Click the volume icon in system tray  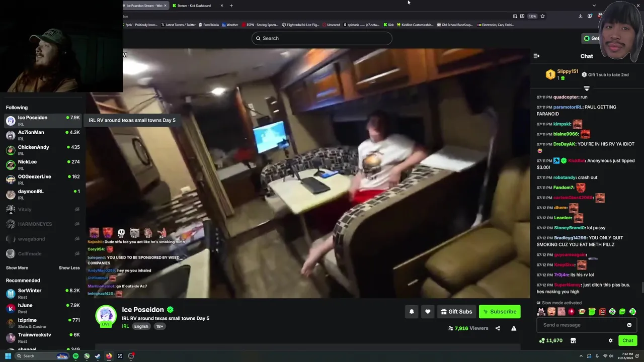(611, 356)
